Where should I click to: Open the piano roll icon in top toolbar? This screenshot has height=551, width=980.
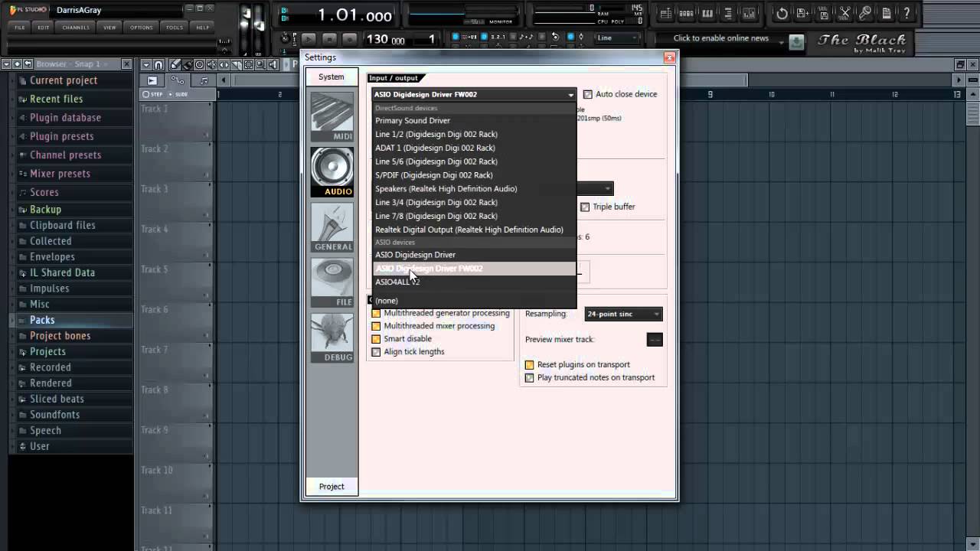point(707,13)
